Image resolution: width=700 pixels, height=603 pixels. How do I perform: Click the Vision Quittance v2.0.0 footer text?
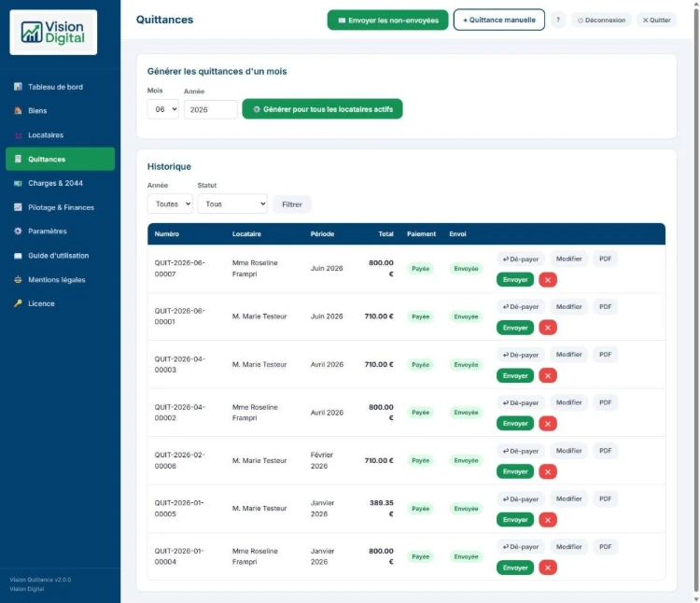(x=41, y=580)
